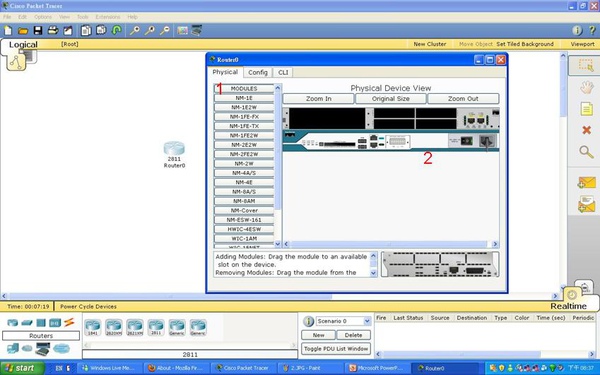Click the green Undo arrow icon
Screen dimensions: 600x375
[x=116, y=30]
